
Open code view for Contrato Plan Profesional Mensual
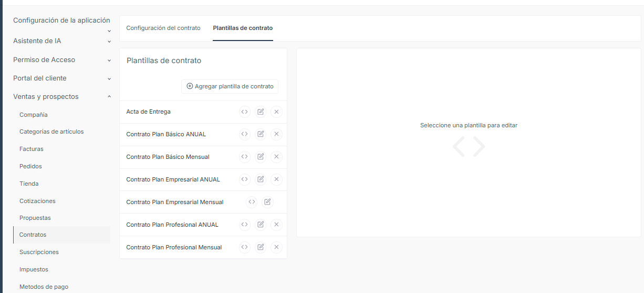244,247
